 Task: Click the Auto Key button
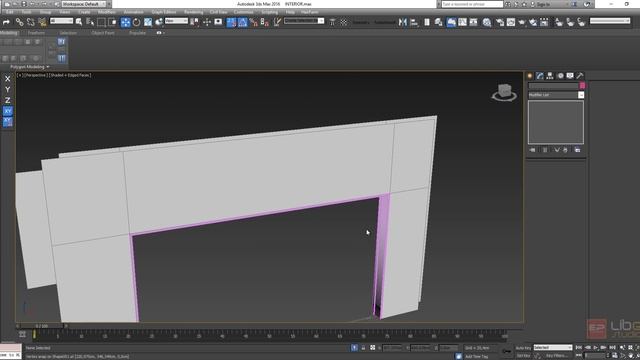(x=523, y=348)
